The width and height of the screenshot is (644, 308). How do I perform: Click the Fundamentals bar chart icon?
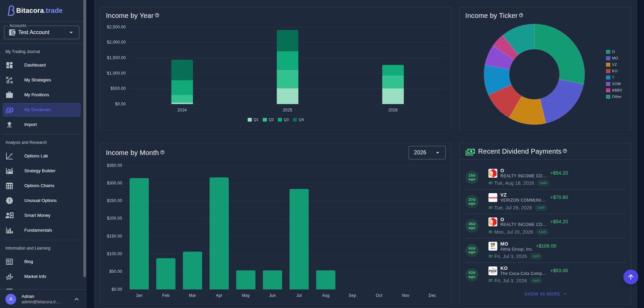[10, 230]
